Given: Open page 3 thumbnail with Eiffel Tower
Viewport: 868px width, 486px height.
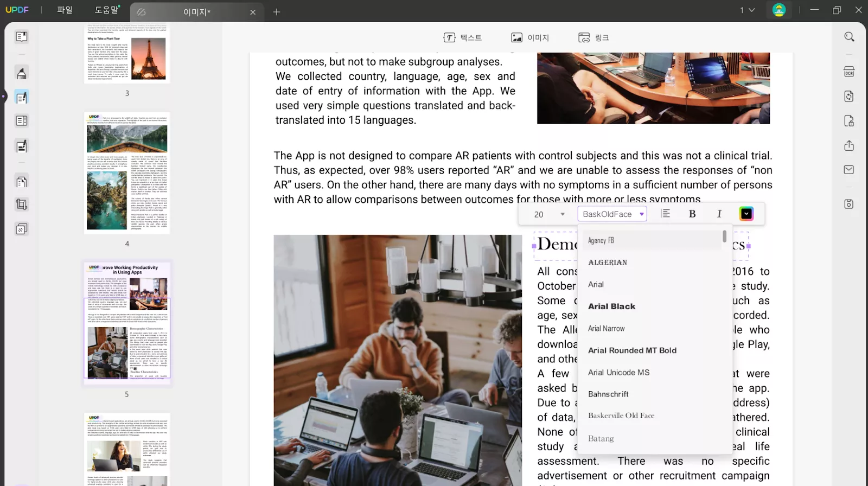Looking at the screenshot, I should click(127, 53).
